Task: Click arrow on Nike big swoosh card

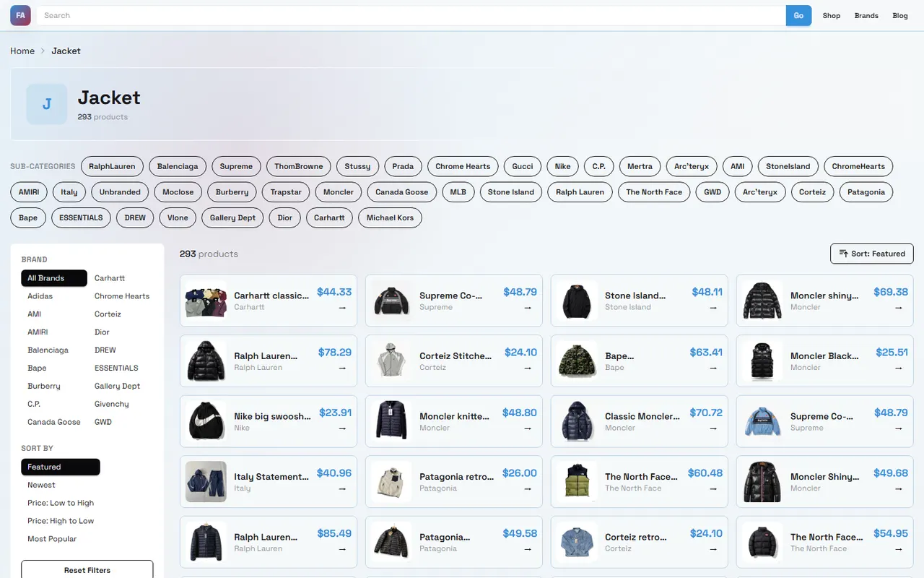Action: (342, 428)
